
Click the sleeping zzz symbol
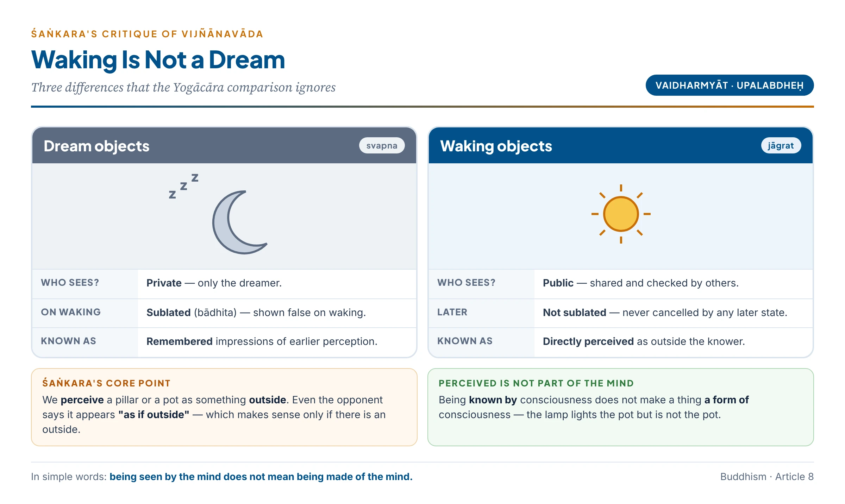(x=183, y=186)
